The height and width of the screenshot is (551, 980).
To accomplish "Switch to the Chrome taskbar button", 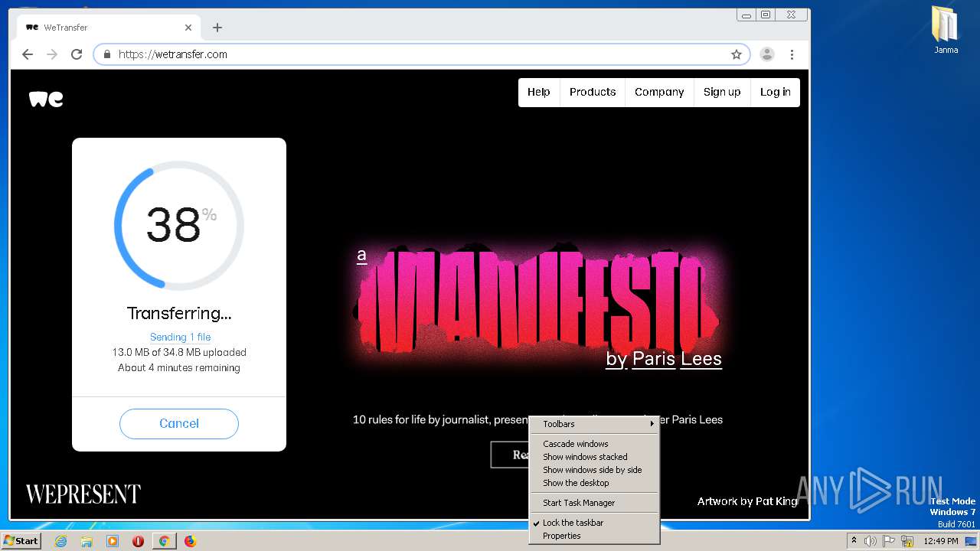I will [x=164, y=541].
